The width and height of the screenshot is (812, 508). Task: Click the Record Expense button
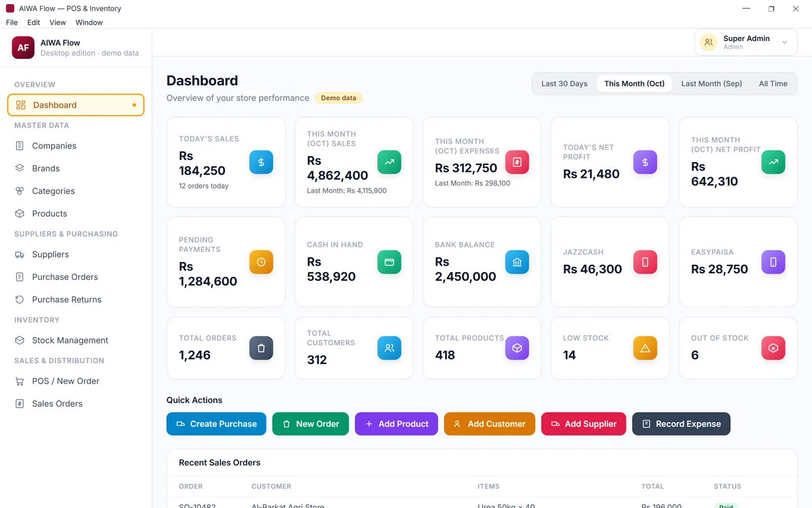click(x=681, y=424)
